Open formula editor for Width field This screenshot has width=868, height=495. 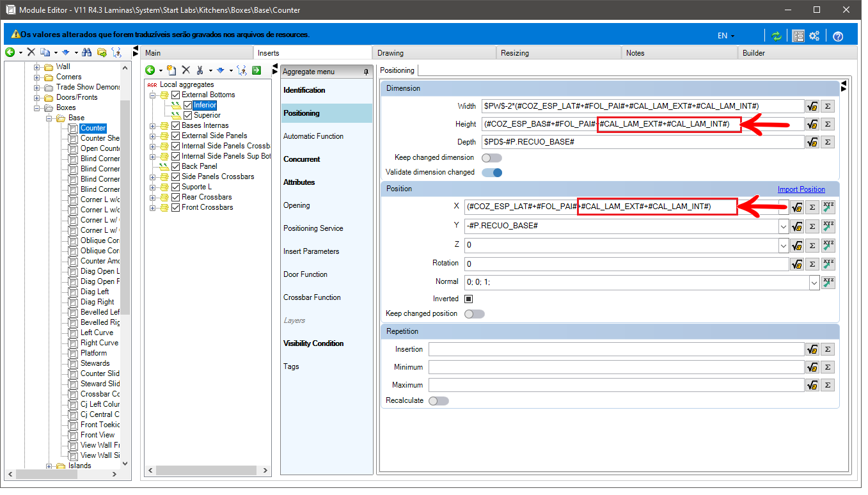(x=812, y=106)
